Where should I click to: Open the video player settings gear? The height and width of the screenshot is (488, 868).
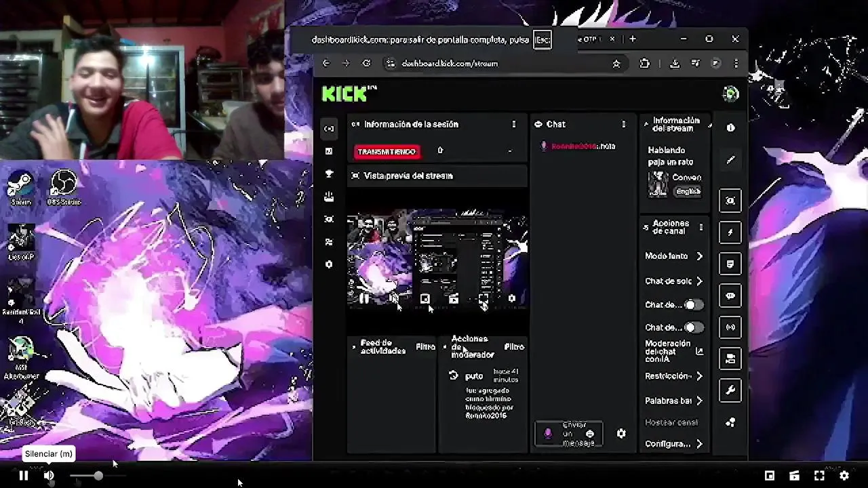click(x=844, y=476)
